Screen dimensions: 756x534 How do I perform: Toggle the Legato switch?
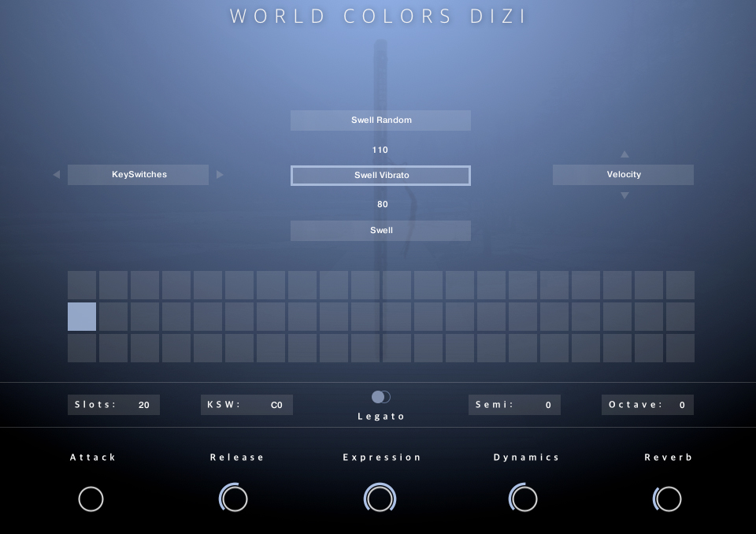pos(381,397)
